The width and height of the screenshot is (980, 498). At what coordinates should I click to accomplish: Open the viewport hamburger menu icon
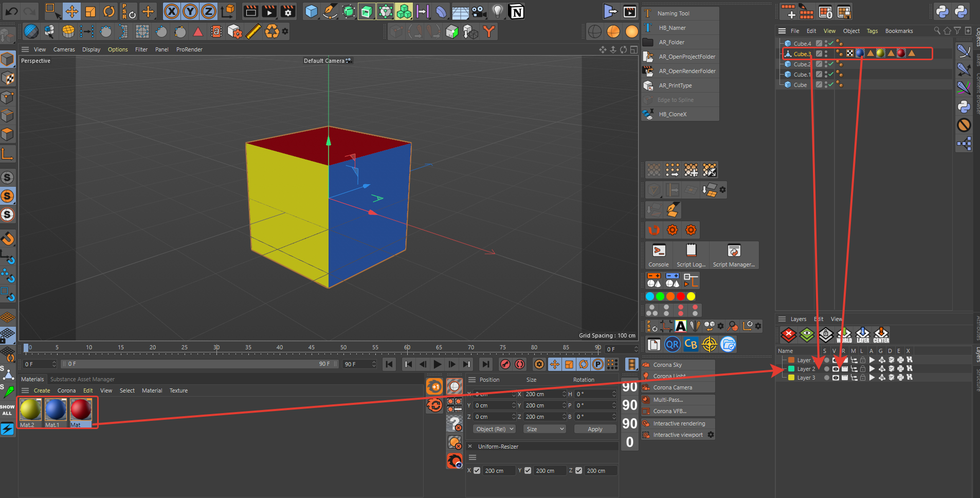pos(25,49)
